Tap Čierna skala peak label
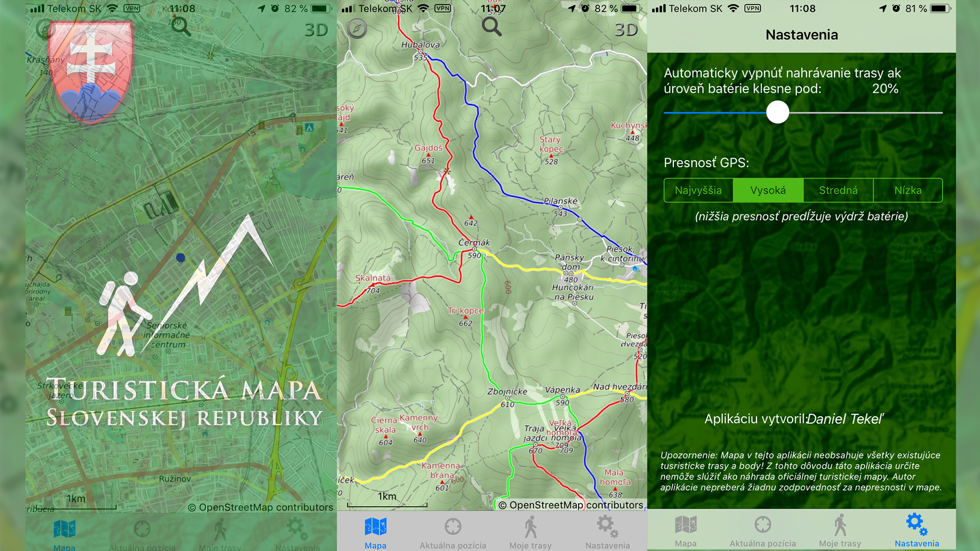This screenshot has width=980, height=551. (384, 425)
